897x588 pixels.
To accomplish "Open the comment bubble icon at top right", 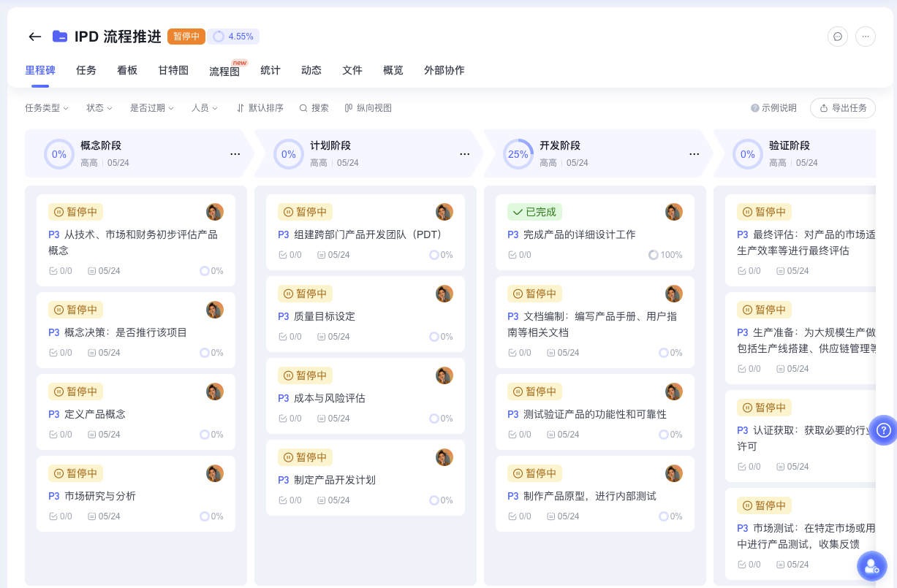I will coord(838,37).
